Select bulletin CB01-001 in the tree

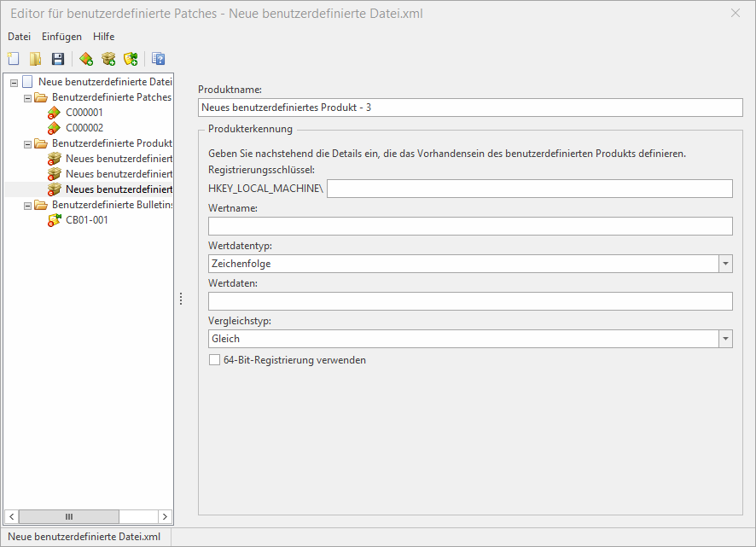coord(86,220)
